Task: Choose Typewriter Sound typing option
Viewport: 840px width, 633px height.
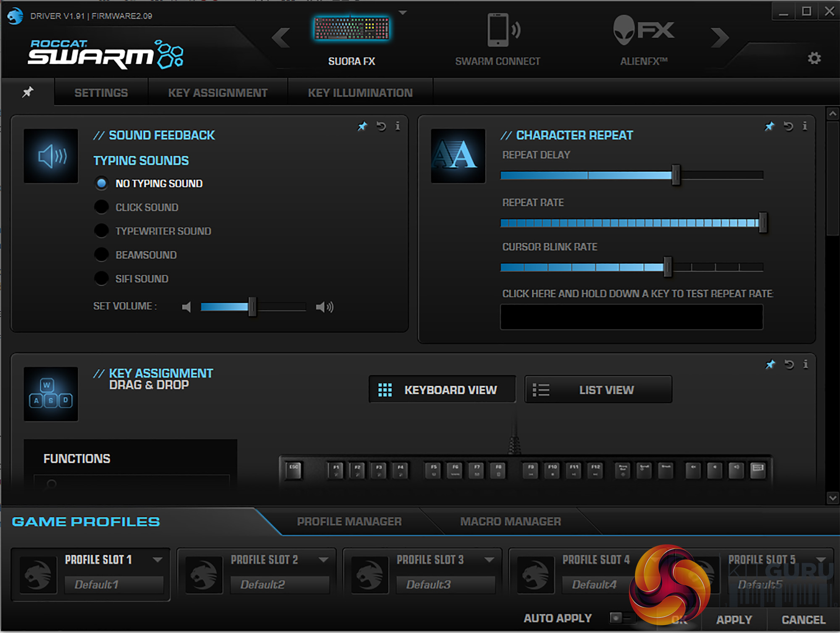Action: 101,231
